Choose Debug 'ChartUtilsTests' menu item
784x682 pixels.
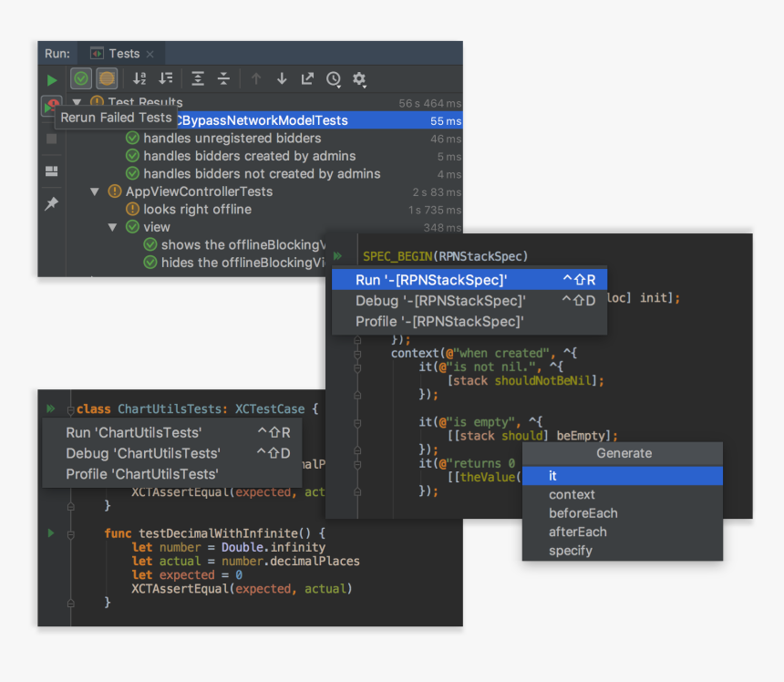(172, 453)
